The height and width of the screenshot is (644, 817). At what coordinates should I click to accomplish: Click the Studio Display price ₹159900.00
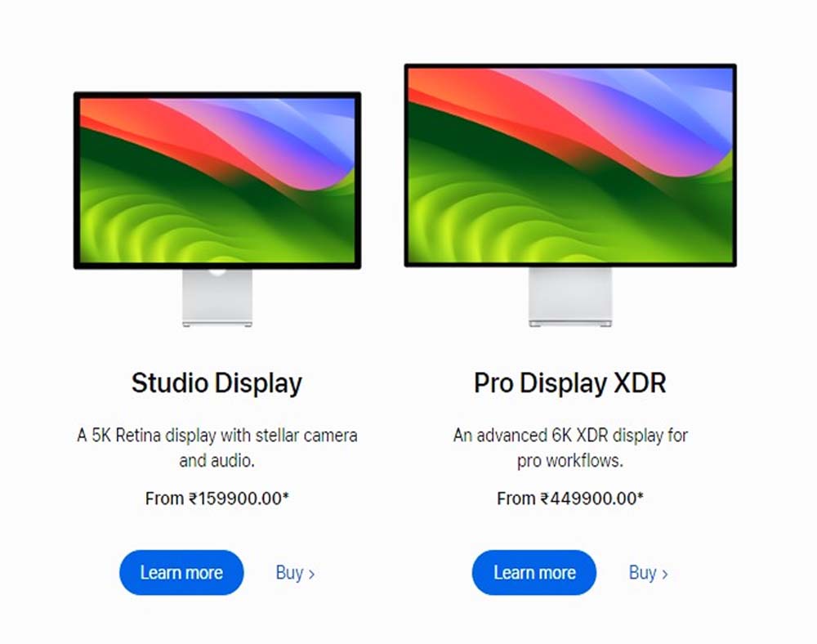[235, 499]
